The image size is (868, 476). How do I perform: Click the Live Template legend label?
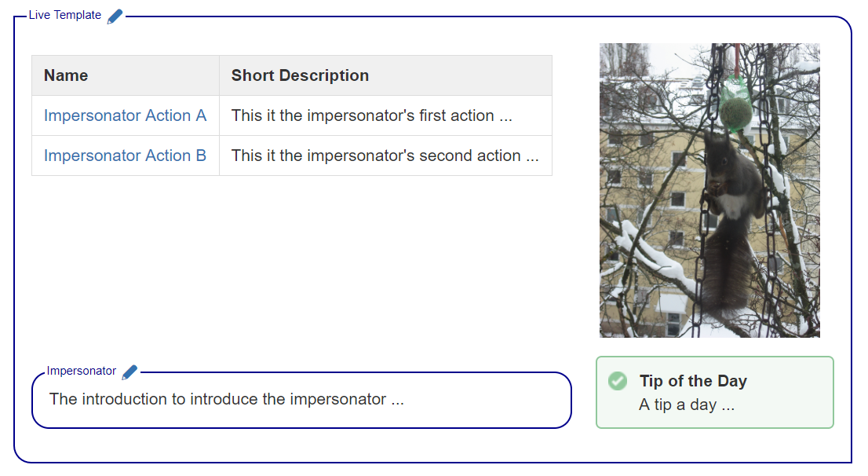[x=65, y=15]
